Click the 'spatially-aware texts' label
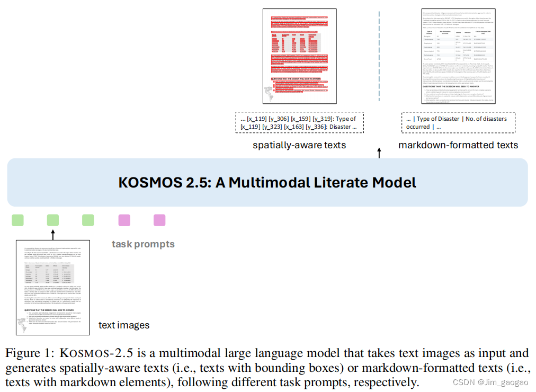Image resolution: width=536 pixels, height=392 pixels. click(x=299, y=145)
